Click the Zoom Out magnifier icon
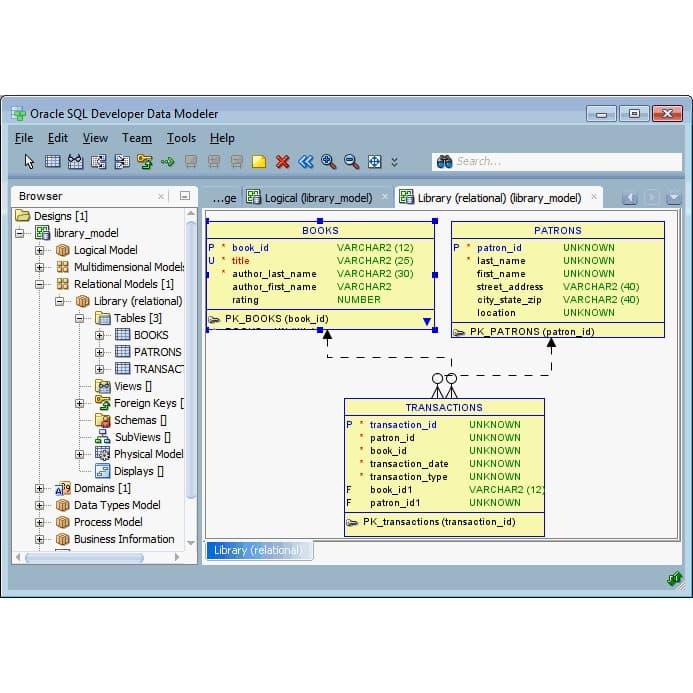Viewport: 693px width, 693px height. point(351,161)
